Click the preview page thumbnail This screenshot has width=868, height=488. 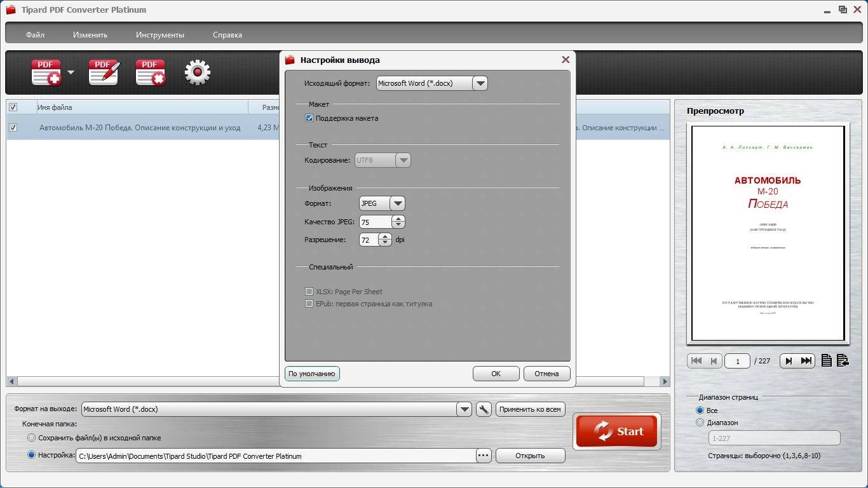click(768, 233)
